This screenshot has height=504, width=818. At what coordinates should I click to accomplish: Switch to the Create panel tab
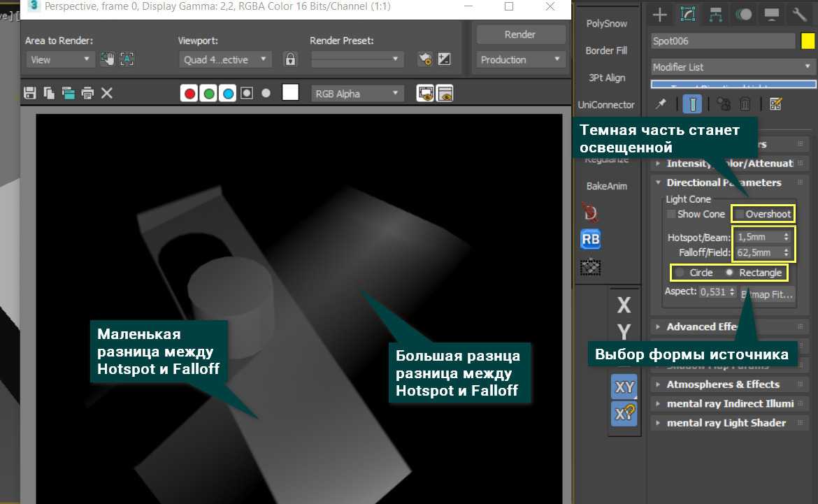(x=659, y=14)
